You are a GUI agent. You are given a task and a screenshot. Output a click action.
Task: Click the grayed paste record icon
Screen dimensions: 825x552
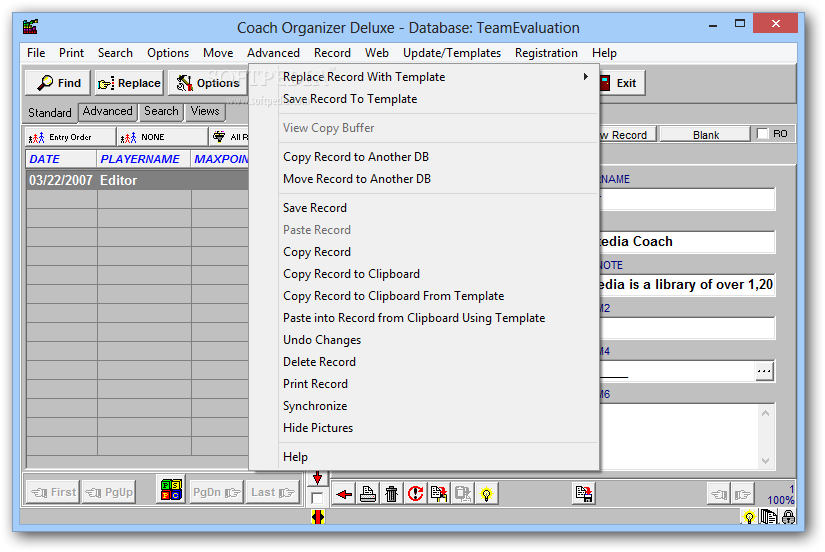click(462, 494)
